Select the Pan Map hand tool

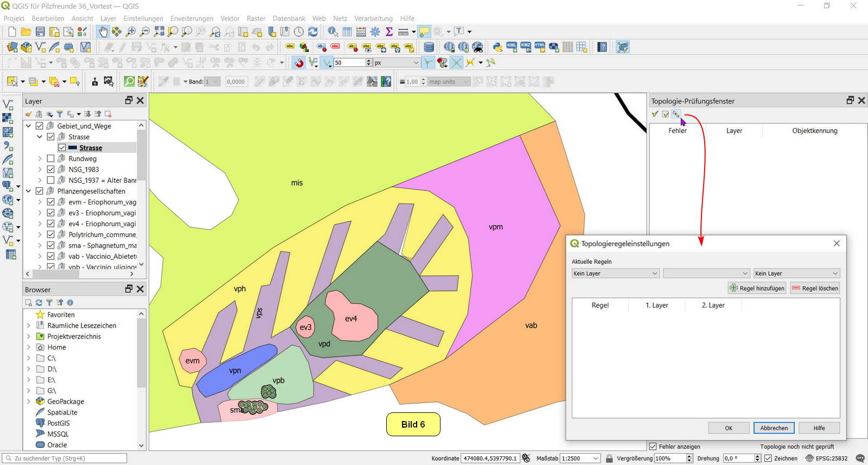[103, 32]
